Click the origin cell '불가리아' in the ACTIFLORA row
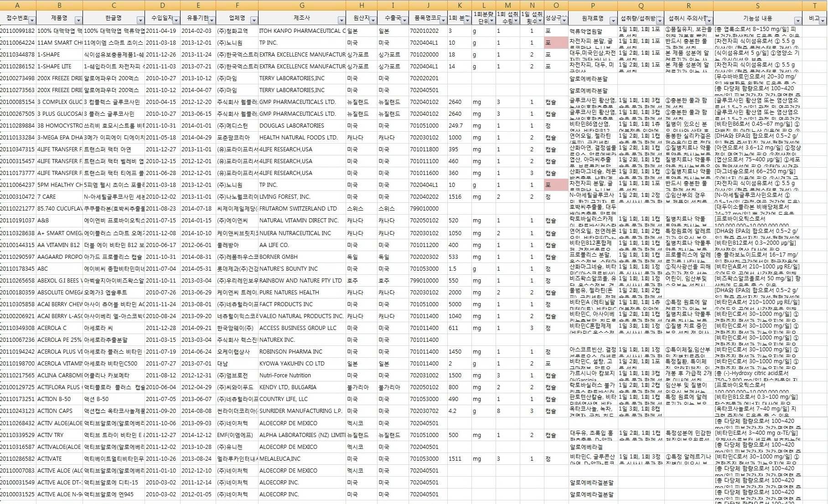 tap(362, 387)
